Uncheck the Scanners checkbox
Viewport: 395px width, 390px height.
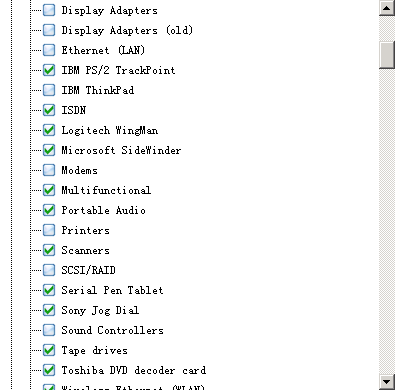coord(49,250)
